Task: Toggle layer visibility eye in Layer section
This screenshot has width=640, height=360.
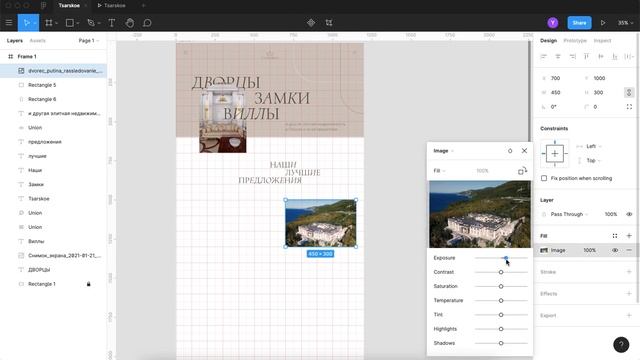Action: pos(629,214)
